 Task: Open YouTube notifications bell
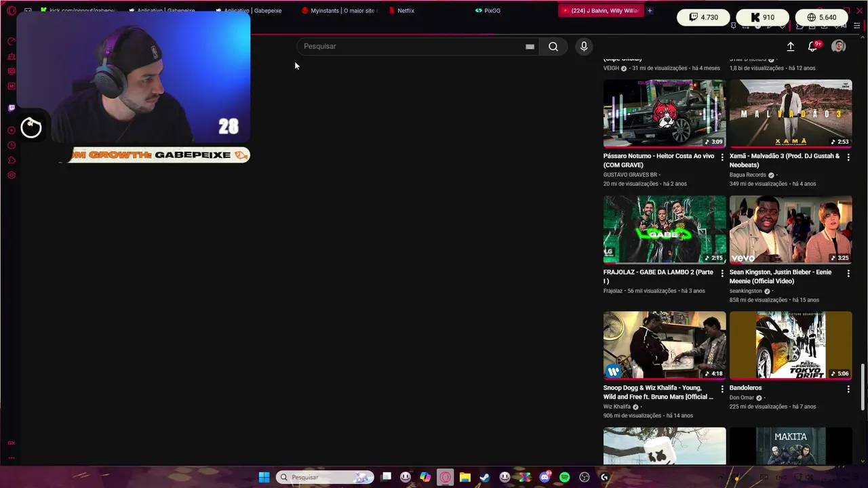point(812,46)
